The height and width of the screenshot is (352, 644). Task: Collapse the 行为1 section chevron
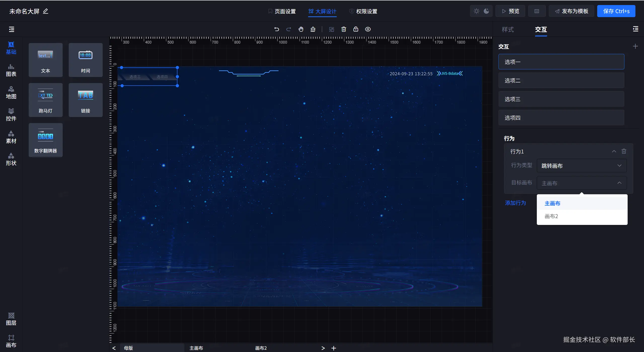coord(614,151)
